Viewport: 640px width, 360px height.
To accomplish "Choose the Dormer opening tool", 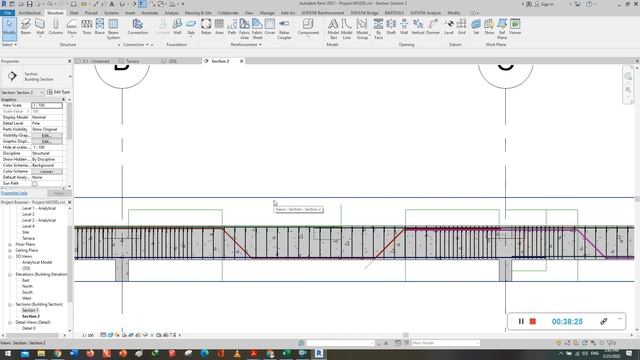I will [433, 27].
